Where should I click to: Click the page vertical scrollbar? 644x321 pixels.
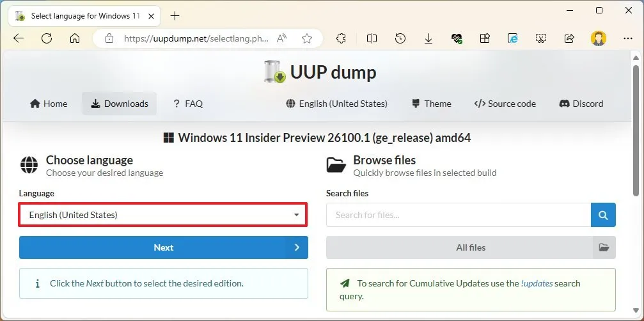click(x=636, y=130)
